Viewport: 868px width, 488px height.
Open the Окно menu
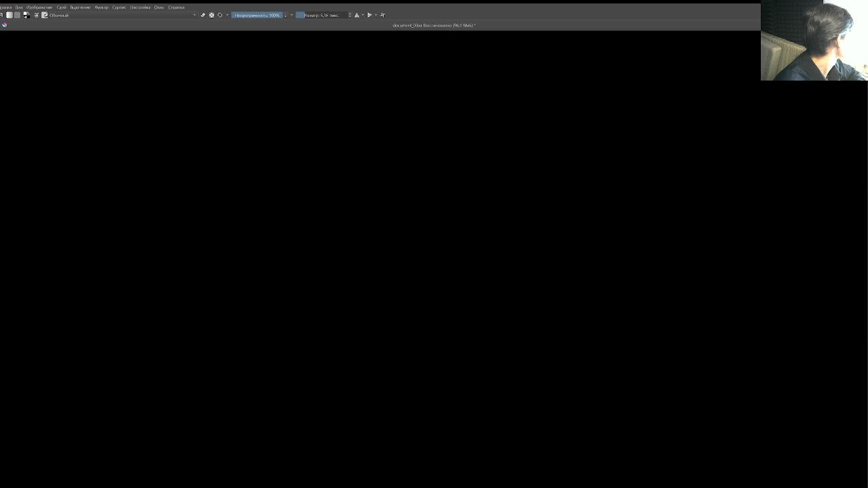tap(159, 7)
